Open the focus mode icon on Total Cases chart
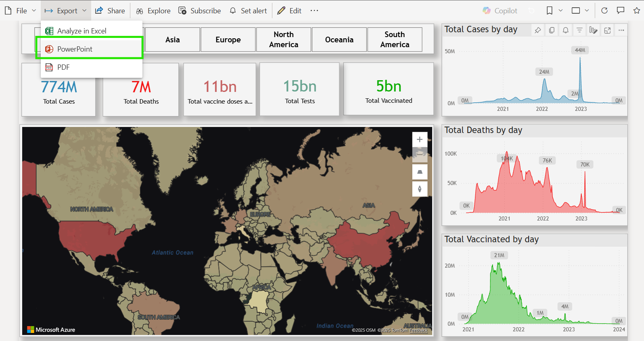This screenshot has width=644, height=341. click(x=607, y=30)
